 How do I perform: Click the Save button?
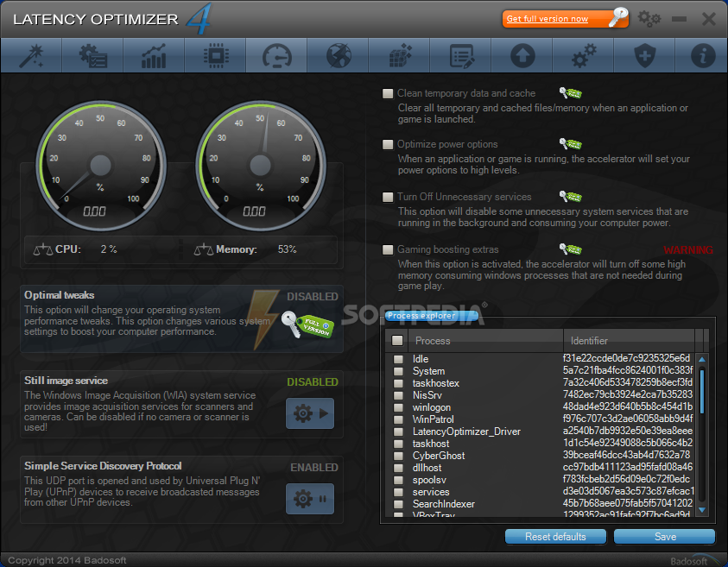point(664,537)
